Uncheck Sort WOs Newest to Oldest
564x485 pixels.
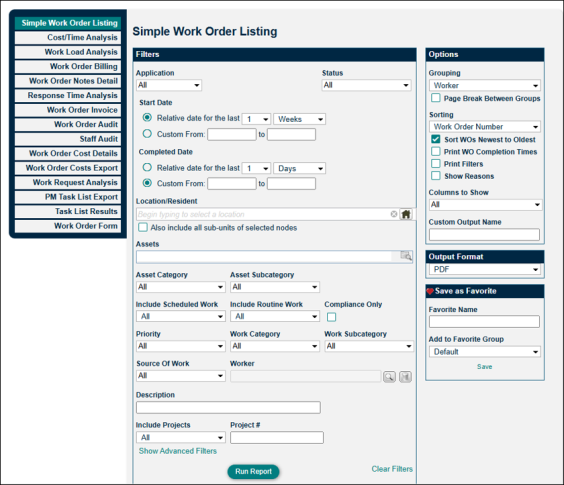tap(436, 139)
